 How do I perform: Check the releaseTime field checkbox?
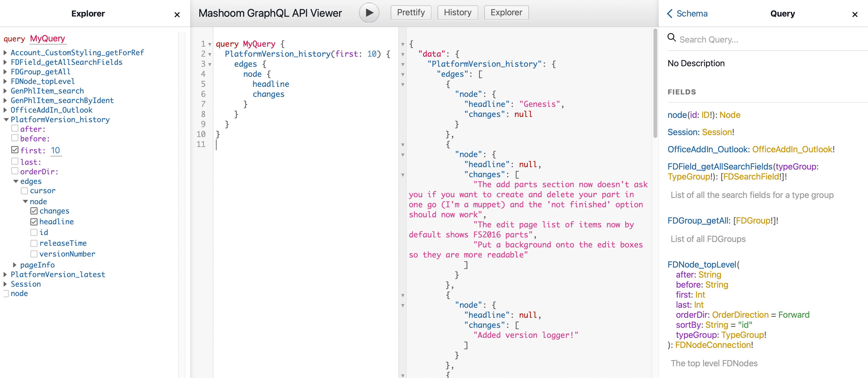pos(34,243)
